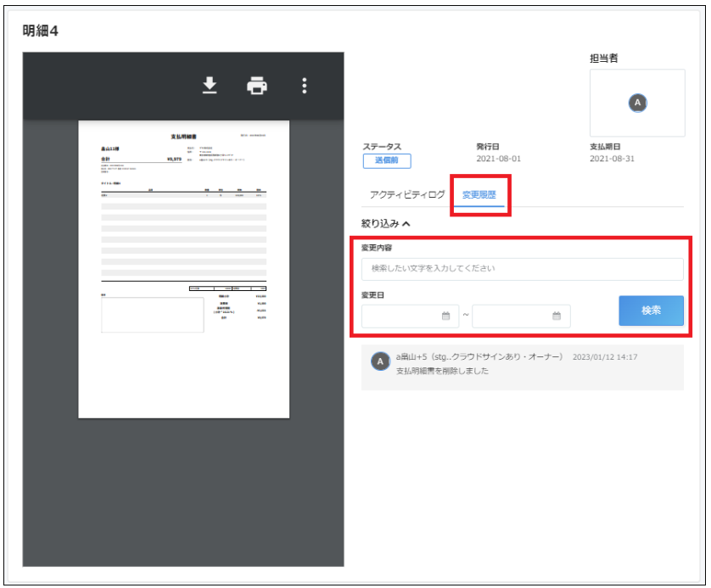Click the 送信前 status badge
Image resolution: width=711 pixels, height=588 pixels.
pyautogui.click(x=387, y=160)
